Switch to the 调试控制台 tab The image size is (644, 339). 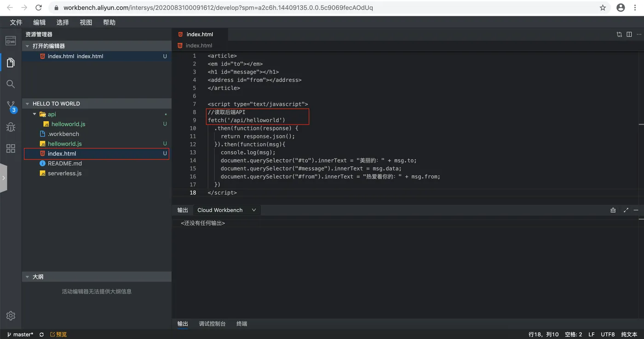(x=212, y=323)
